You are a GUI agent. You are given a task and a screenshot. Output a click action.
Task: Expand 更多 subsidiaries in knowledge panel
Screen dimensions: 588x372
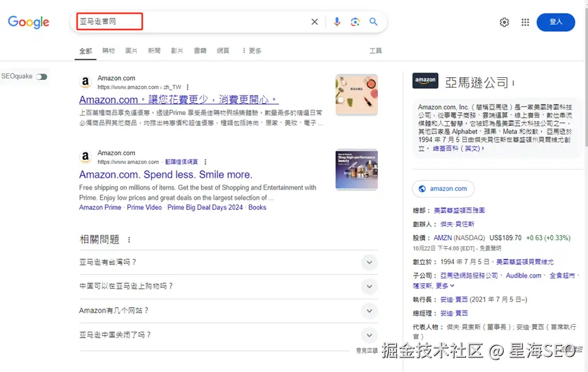[x=445, y=286]
